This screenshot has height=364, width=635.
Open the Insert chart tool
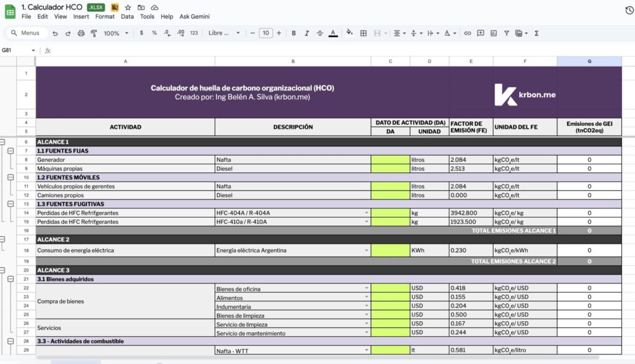click(x=495, y=33)
